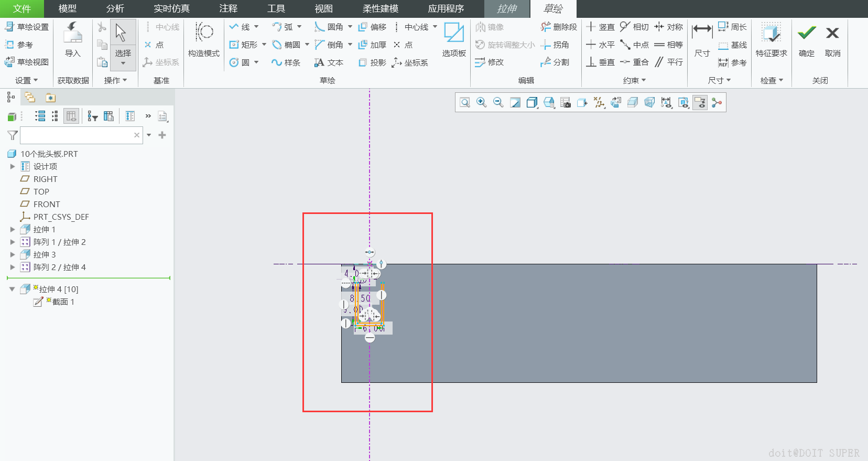Click the 草绘视图 sketch view button
Screen dimensions: 868x461
27,62
